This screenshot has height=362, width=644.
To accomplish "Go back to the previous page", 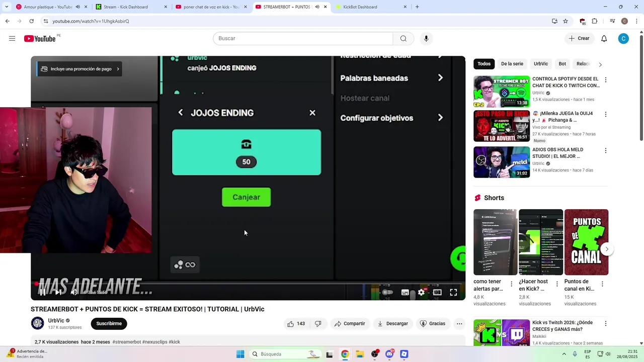I will click(x=7, y=21).
